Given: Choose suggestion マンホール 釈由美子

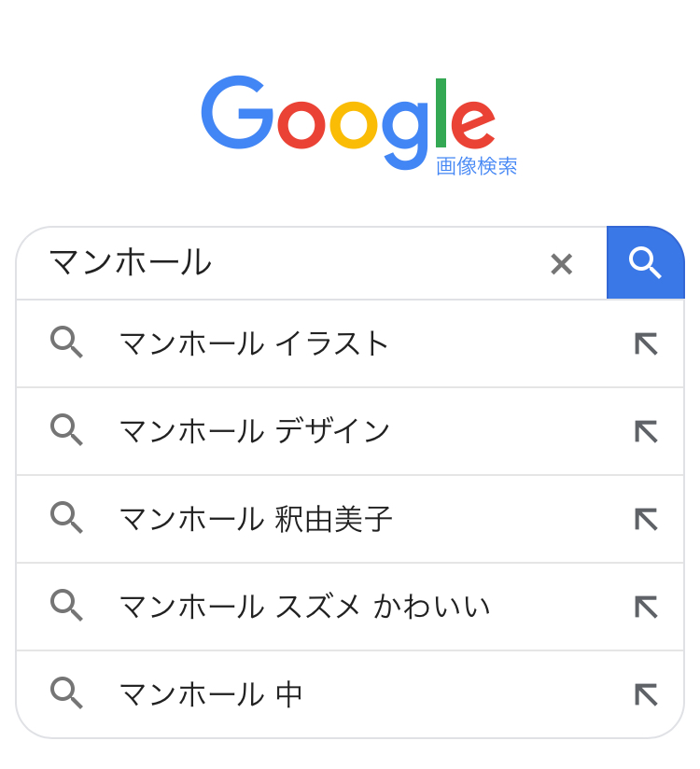Looking at the screenshot, I should (x=256, y=519).
